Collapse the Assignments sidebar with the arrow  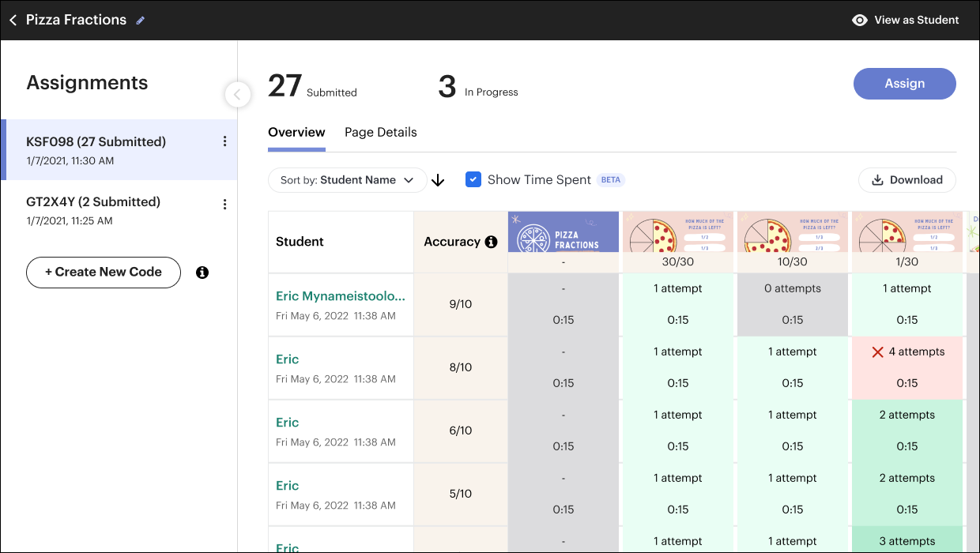point(238,95)
